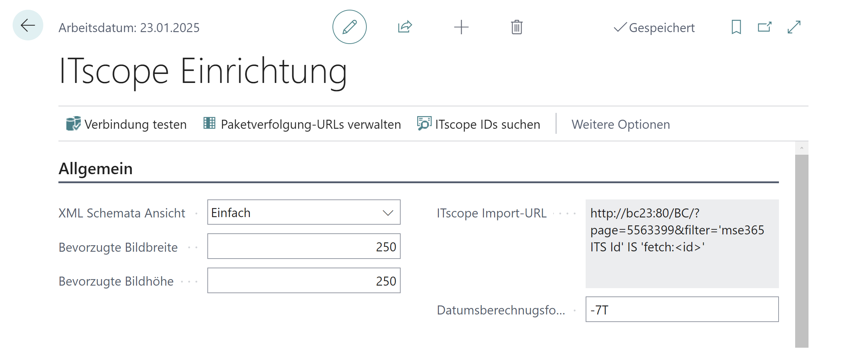Edit the Datumsberechnungsformel value -7T
This screenshot has height=348, width=868.
pyautogui.click(x=681, y=309)
